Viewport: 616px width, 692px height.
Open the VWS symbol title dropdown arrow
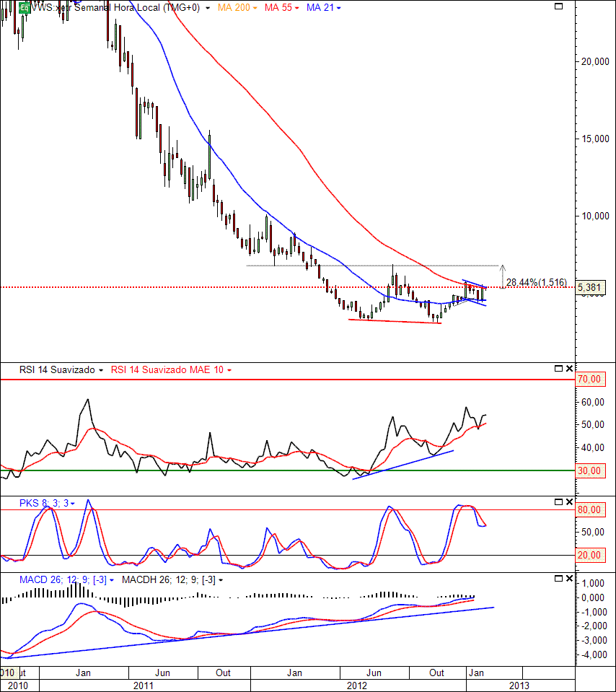tap(208, 8)
